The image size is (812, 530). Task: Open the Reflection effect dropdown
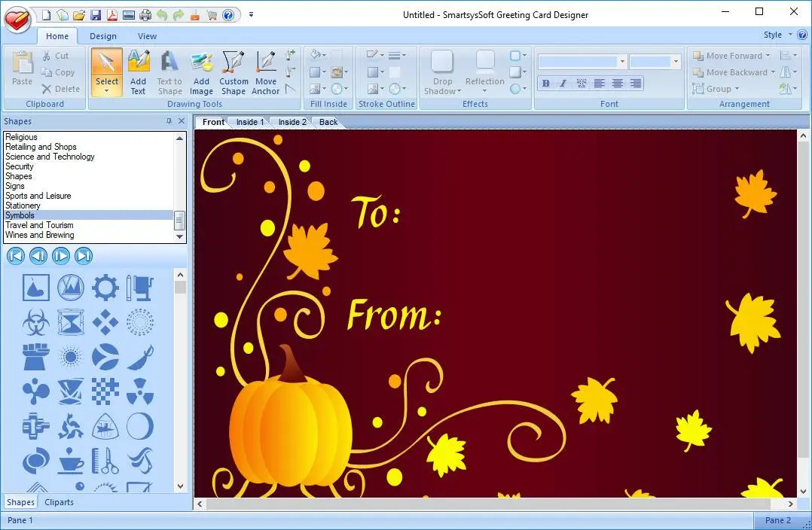(484, 75)
